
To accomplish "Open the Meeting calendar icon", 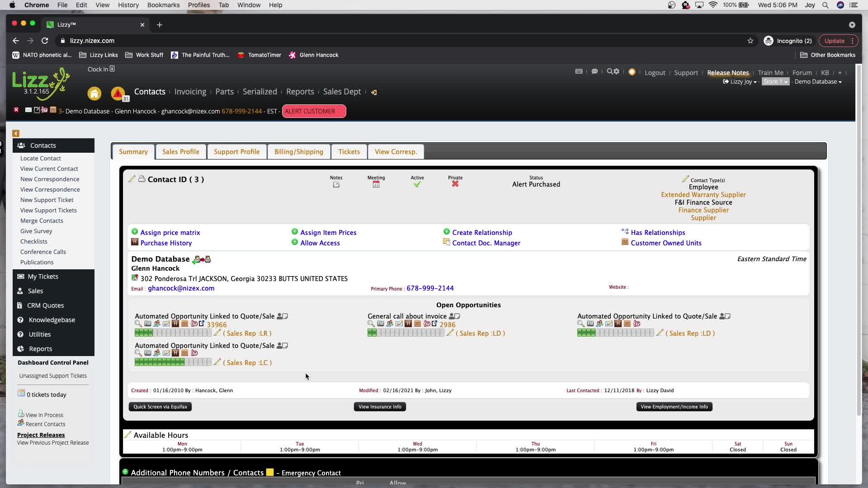I will (376, 184).
